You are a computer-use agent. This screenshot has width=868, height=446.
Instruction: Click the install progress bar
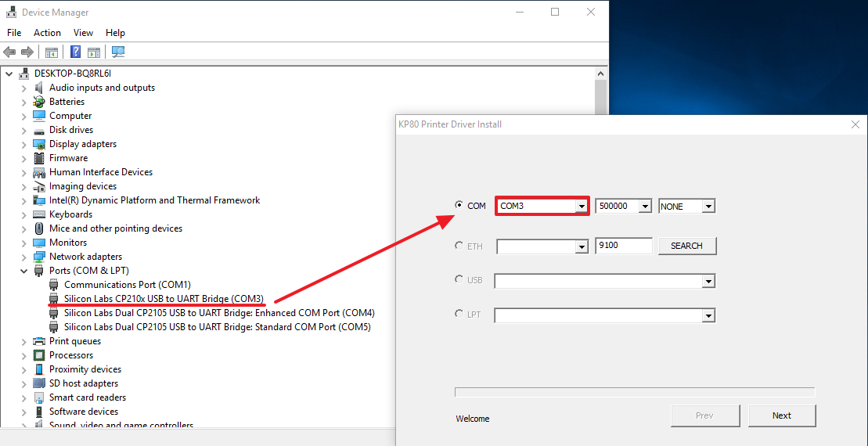coord(635,392)
